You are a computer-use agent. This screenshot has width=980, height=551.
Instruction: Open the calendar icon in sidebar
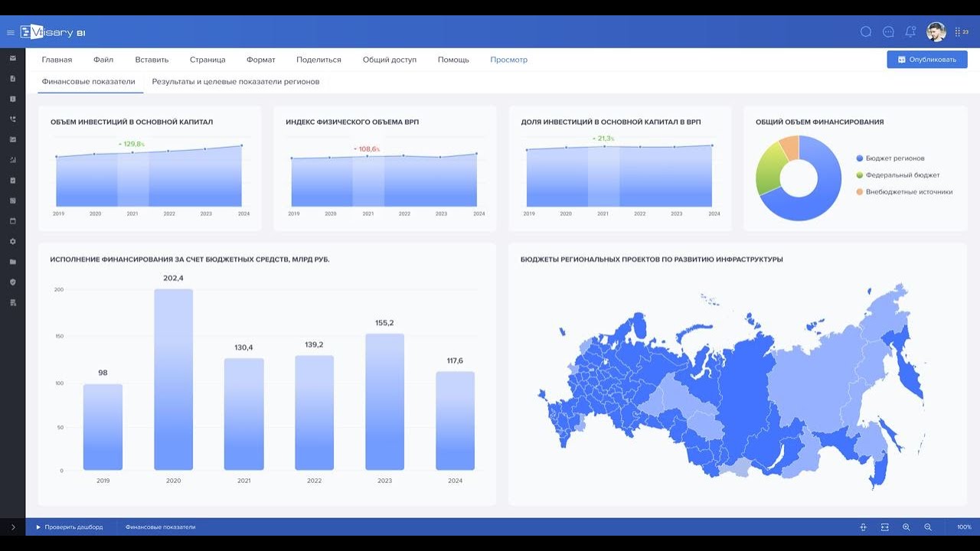pos(13,221)
